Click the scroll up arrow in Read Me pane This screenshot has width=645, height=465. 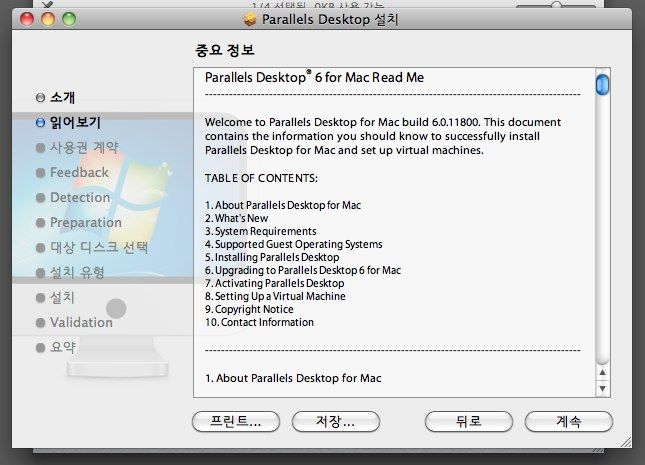[x=602, y=372]
